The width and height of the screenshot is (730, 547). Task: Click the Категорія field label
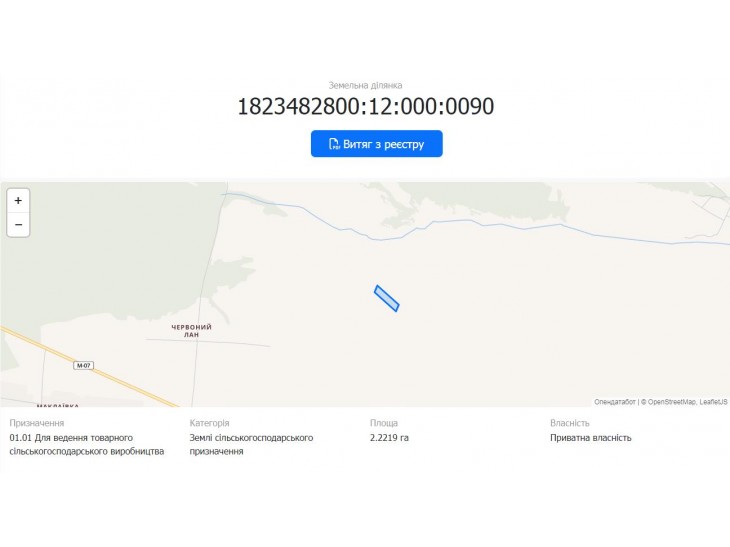(x=210, y=423)
